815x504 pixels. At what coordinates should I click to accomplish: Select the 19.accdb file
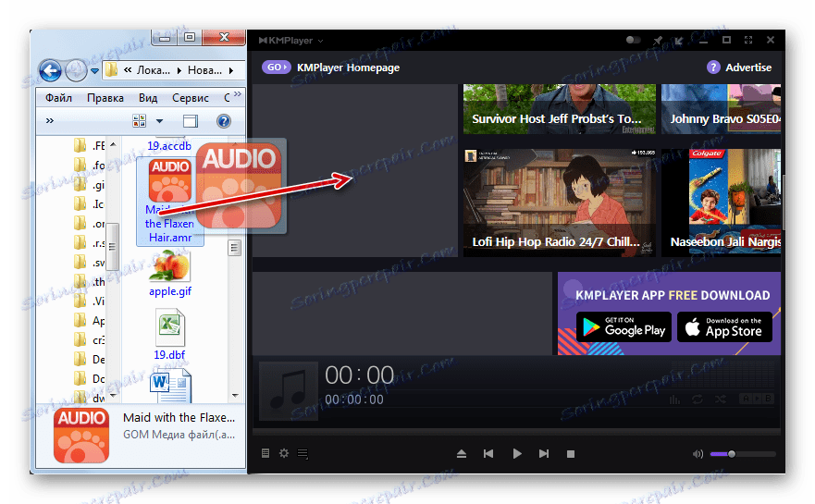[169, 145]
